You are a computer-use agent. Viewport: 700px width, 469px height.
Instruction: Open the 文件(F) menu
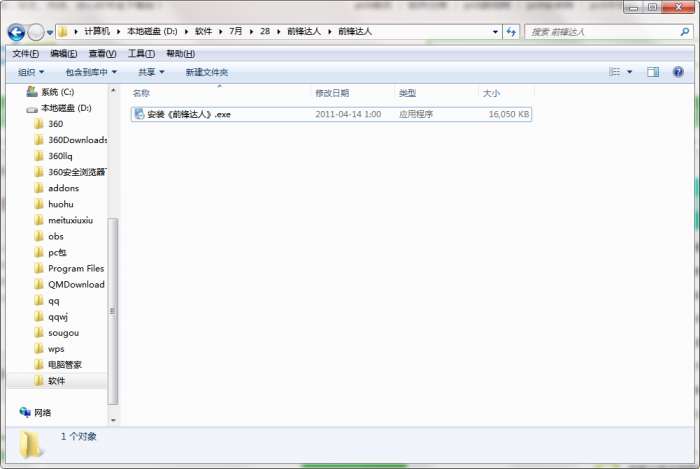[x=25, y=54]
